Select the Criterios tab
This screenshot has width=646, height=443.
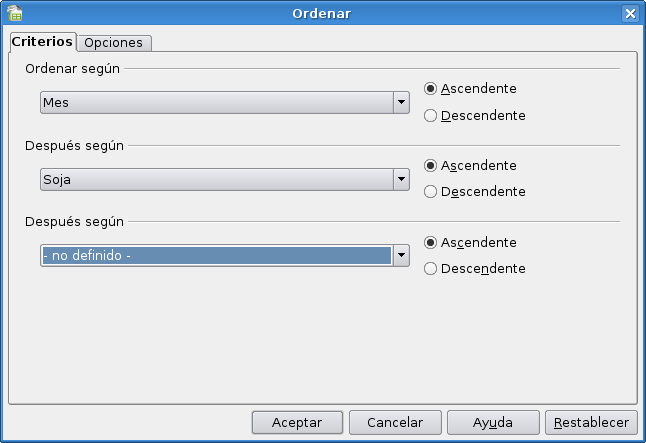click(x=42, y=42)
